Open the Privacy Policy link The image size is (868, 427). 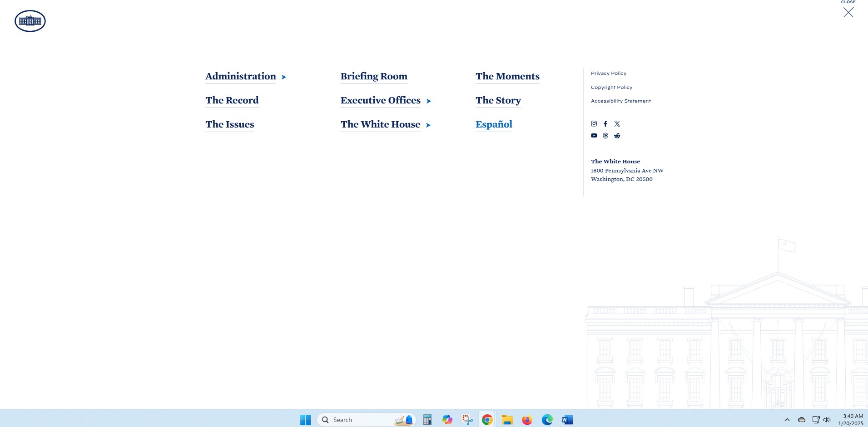click(x=608, y=73)
